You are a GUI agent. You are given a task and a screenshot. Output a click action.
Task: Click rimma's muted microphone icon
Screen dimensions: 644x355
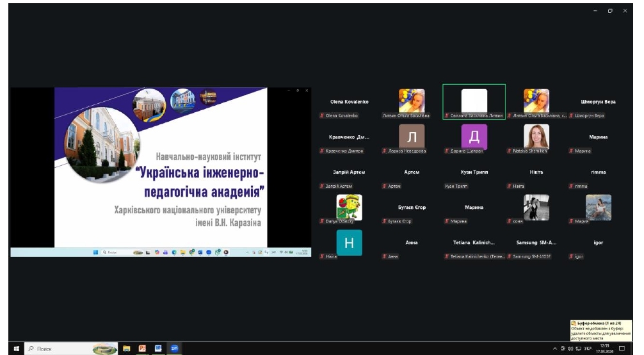pos(571,186)
